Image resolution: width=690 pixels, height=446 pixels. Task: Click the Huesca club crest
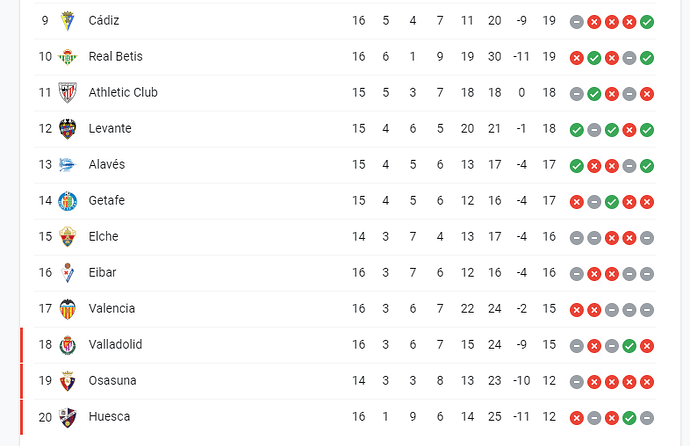[x=67, y=417]
